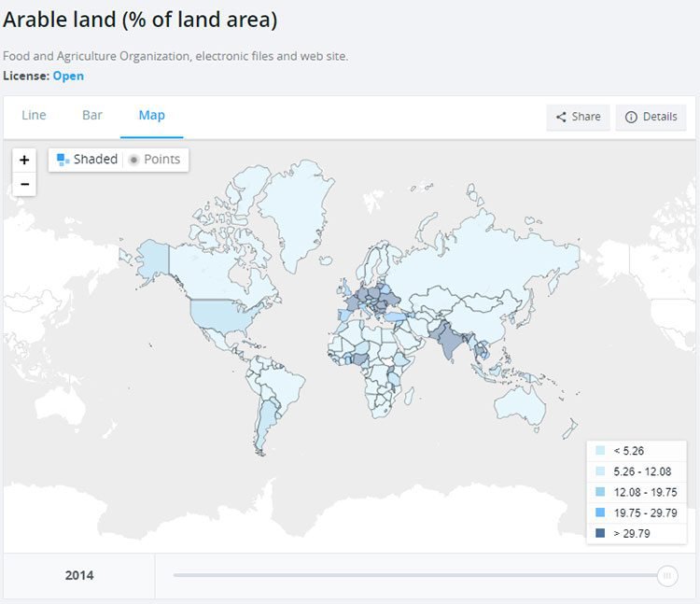Zoom out with the minus button
This screenshot has height=604, width=700.
tap(24, 184)
